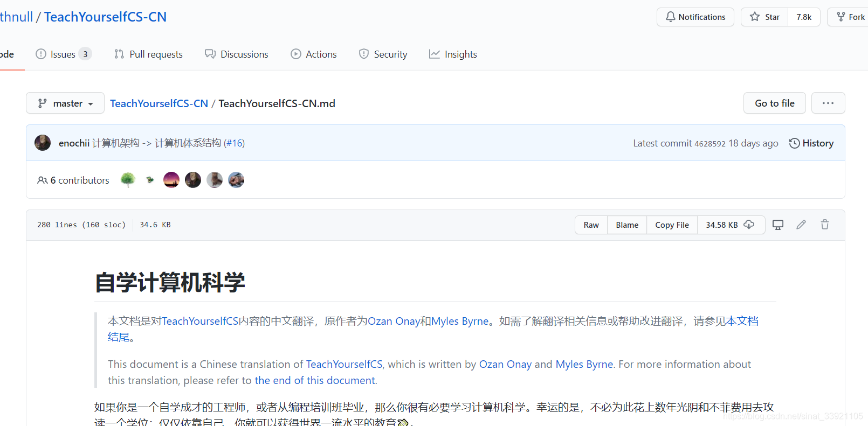Screen dimensions: 868x426
Task: Follow 'the end of this document' link
Action: coord(315,380)
